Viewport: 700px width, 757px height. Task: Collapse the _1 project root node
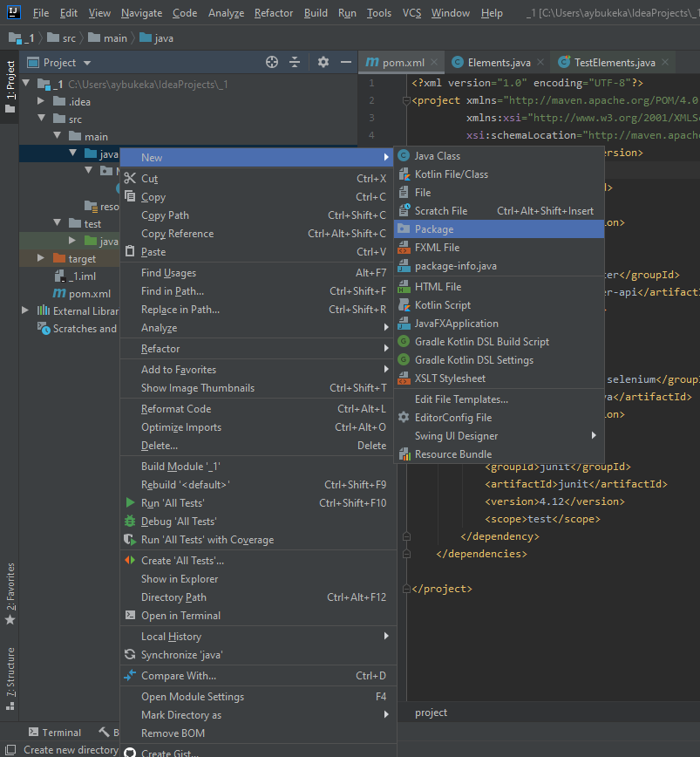(x=26, y=84)
